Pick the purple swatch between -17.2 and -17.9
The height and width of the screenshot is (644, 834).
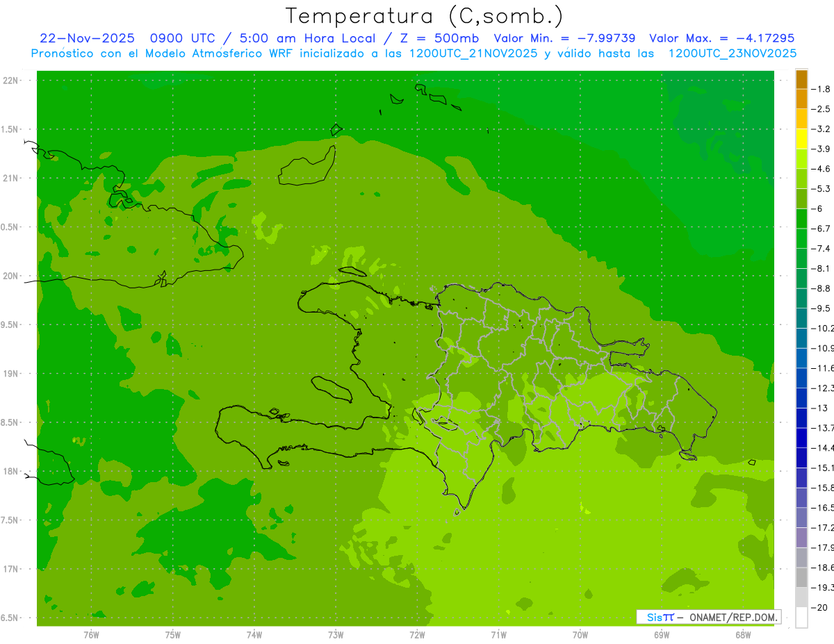[801, 537]
